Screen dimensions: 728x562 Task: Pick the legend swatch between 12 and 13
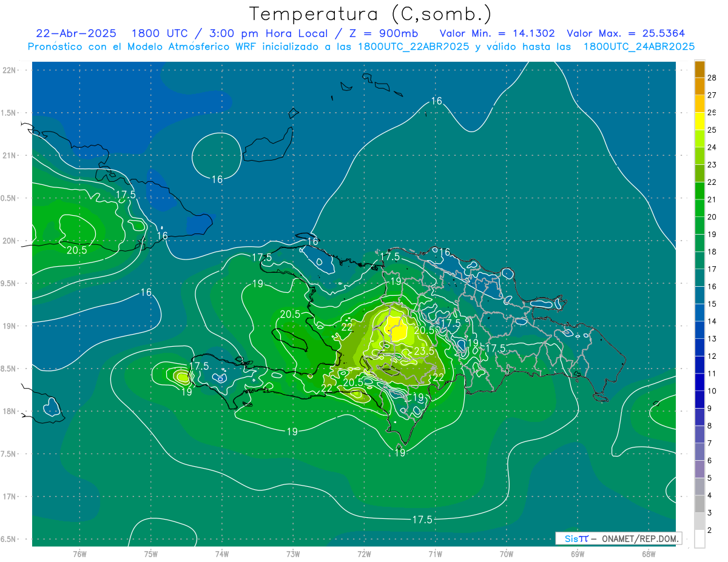(x=699, y=347)
